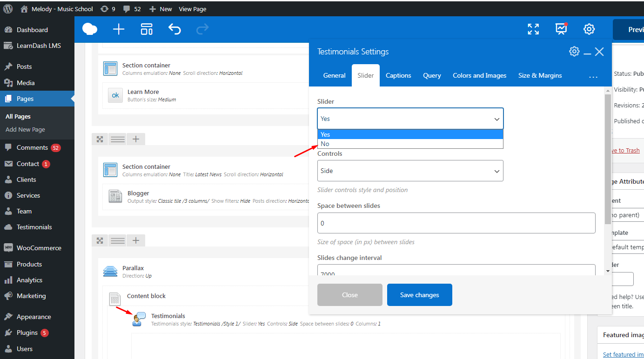644x359 pixels.
Task: Open the layouts templates toolbar icon
Action: click(147, 30)
